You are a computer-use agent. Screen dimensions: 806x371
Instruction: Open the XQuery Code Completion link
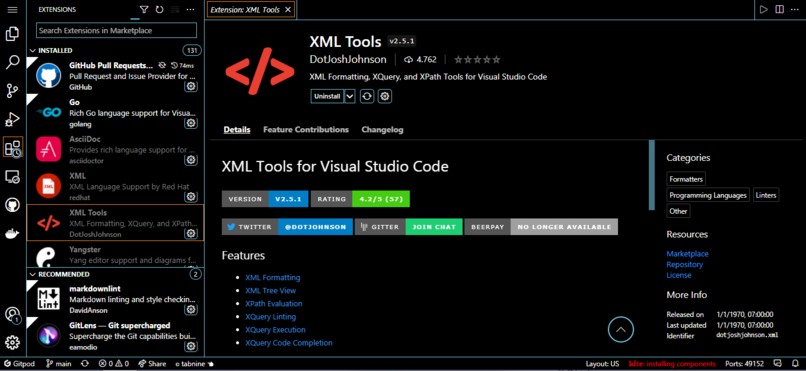click(x=288, y=343)
